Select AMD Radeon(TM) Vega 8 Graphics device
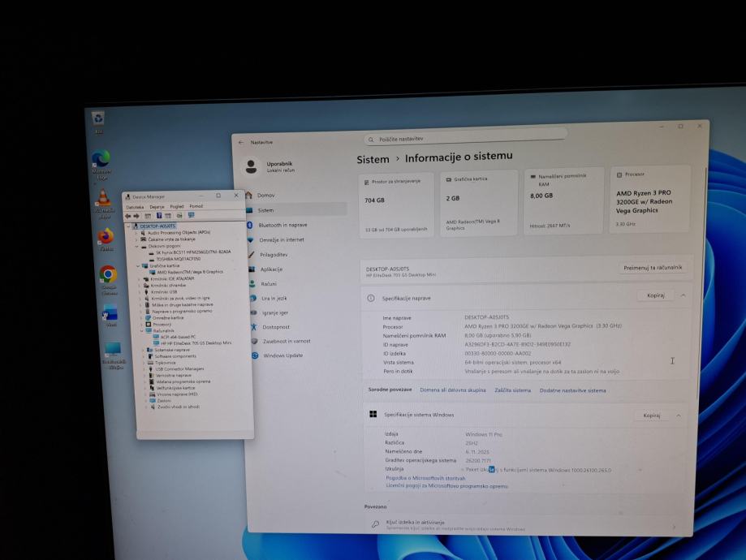746x560 pixels. [189, 272]
